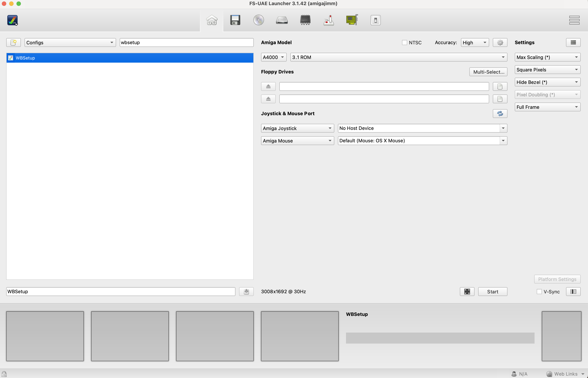Open the Max Scaling dropdown
Viewport: 588px width, 378px height.
[x=547, y=58]
